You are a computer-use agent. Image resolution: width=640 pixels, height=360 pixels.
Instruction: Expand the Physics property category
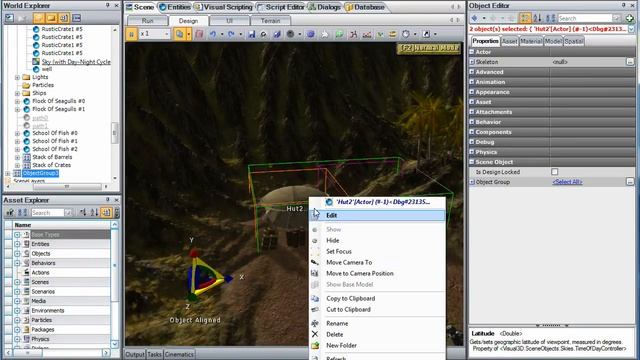pos(472,152)
